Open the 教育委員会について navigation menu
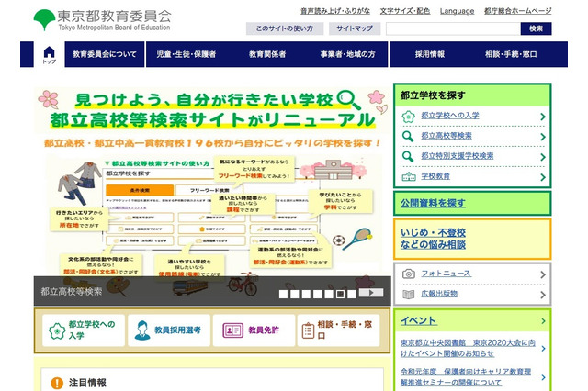 [104, 55]
